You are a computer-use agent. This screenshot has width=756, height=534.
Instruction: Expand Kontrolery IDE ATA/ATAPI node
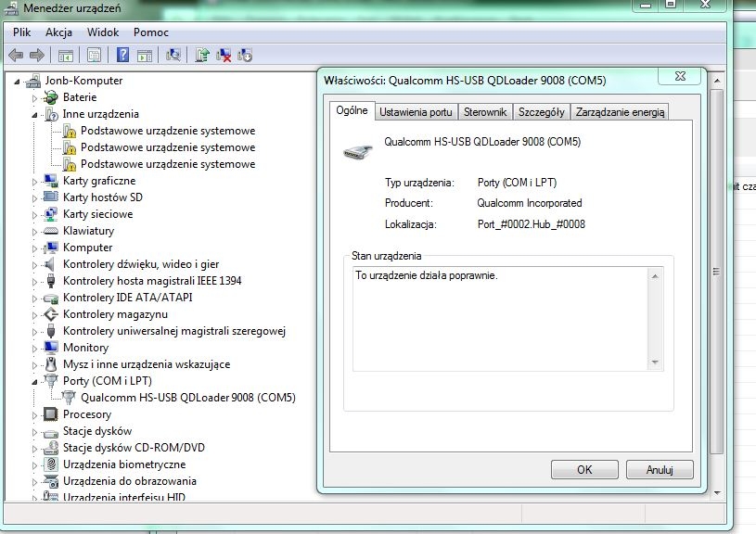pyautogui.click(x=34, y=299)
